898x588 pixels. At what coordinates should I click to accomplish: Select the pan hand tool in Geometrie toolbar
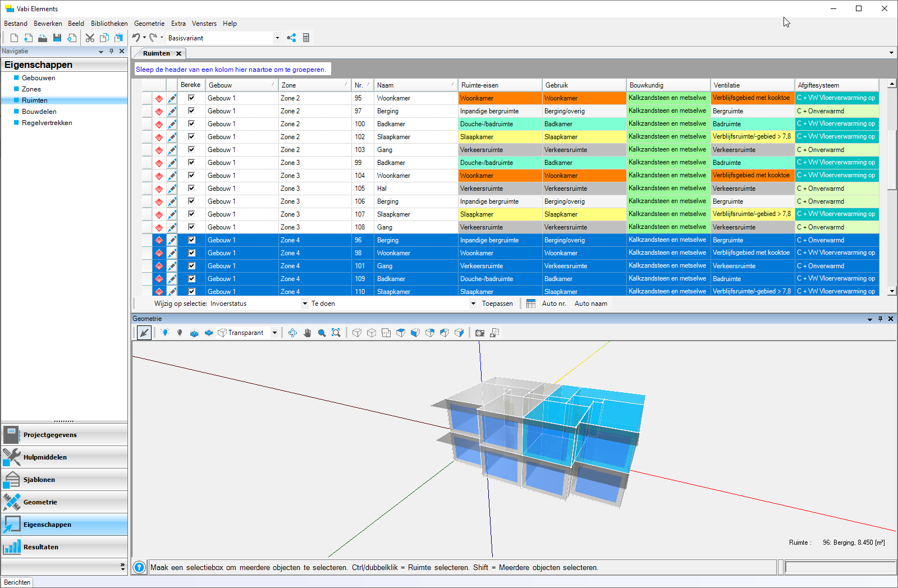pos(308,333)
